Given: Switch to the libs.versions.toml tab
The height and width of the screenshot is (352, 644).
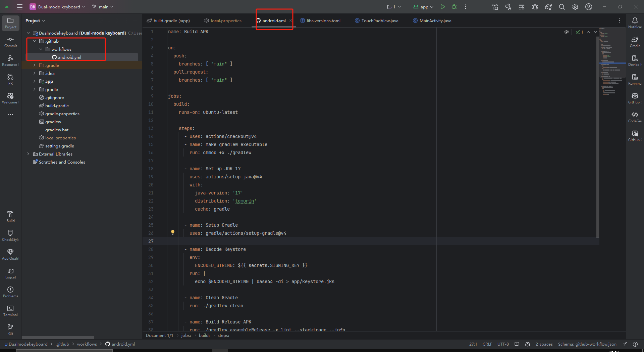Looking at the screenshot, I should pos(323,20).
